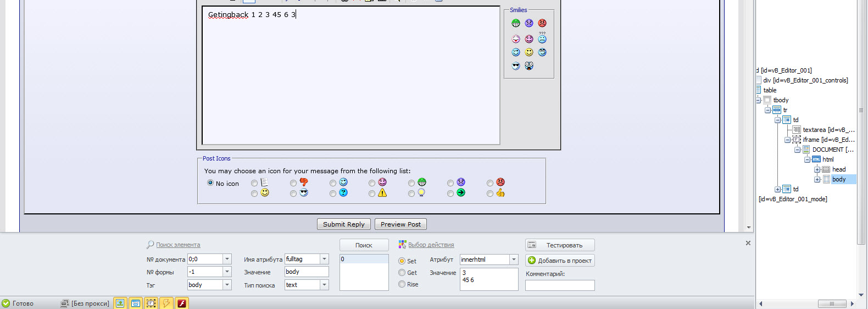
Task: Click the DOM tree horizontal scrollbar thumb
Action: (x=832, y=304)
